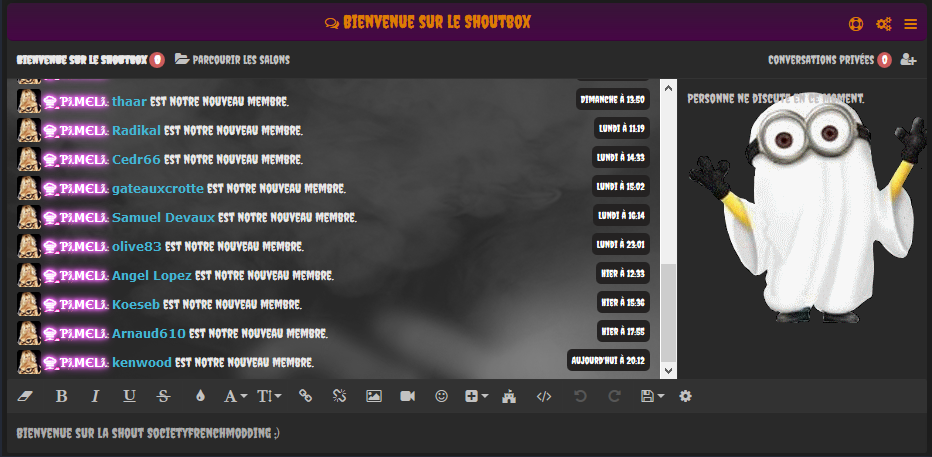Click avatar in the kenwood message row
Screen dimensions: 932x457
pos(29,362)
